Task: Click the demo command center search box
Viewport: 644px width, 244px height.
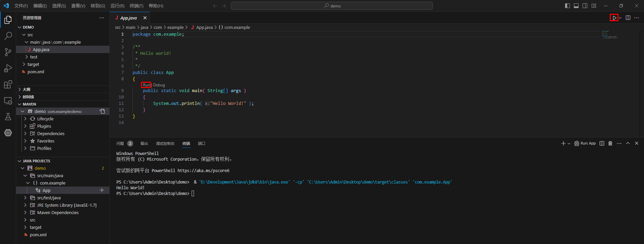Action: coord(332,6)
